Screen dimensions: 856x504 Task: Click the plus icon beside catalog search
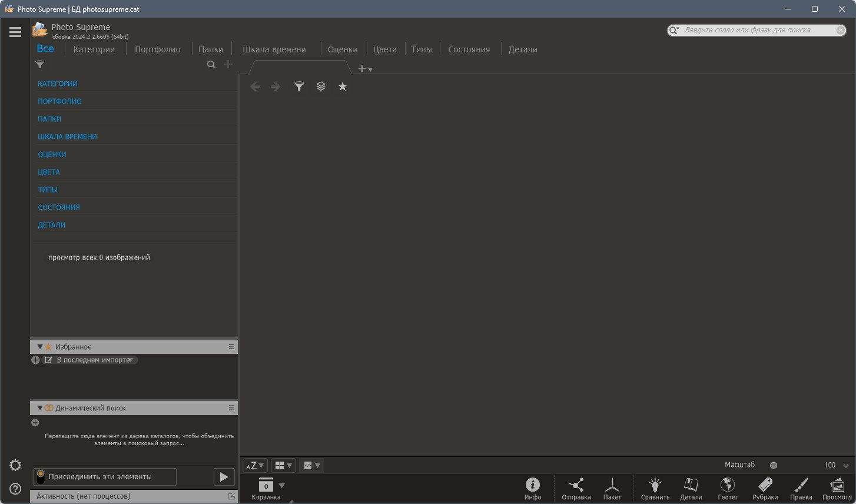[228, 65]
